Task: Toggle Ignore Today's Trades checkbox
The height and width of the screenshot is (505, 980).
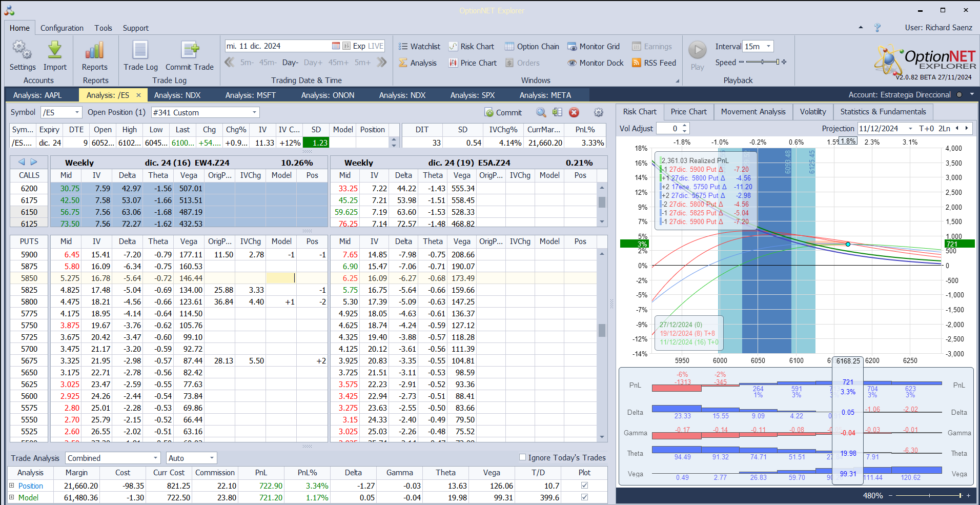Action: click(x=523, y=457)
